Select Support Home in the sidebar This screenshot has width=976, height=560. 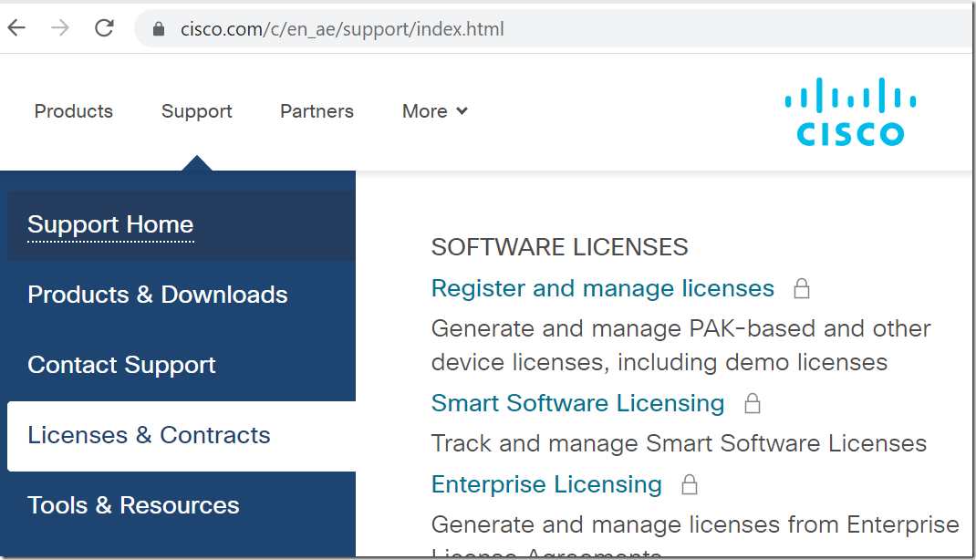(x=182, y=225)
